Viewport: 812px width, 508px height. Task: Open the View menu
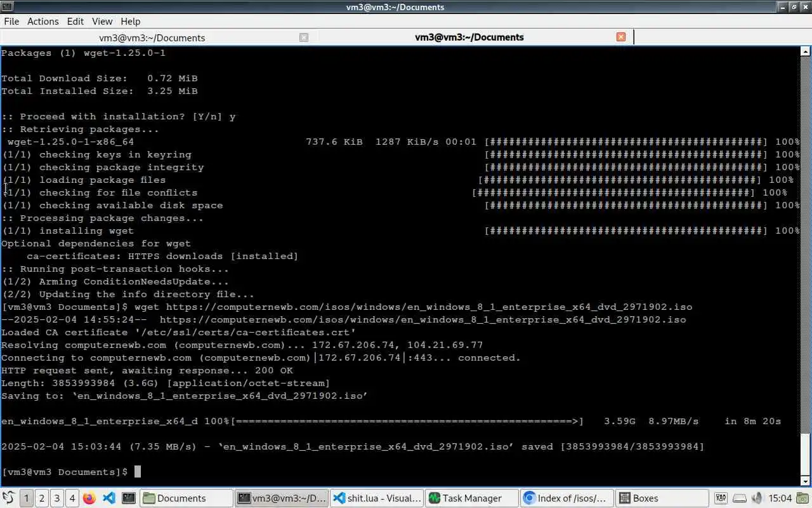coord(101,21)
